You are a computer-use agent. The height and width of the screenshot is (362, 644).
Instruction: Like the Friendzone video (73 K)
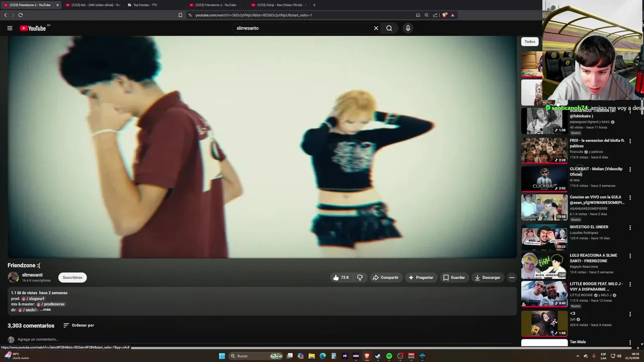click(x=341, y=278)
